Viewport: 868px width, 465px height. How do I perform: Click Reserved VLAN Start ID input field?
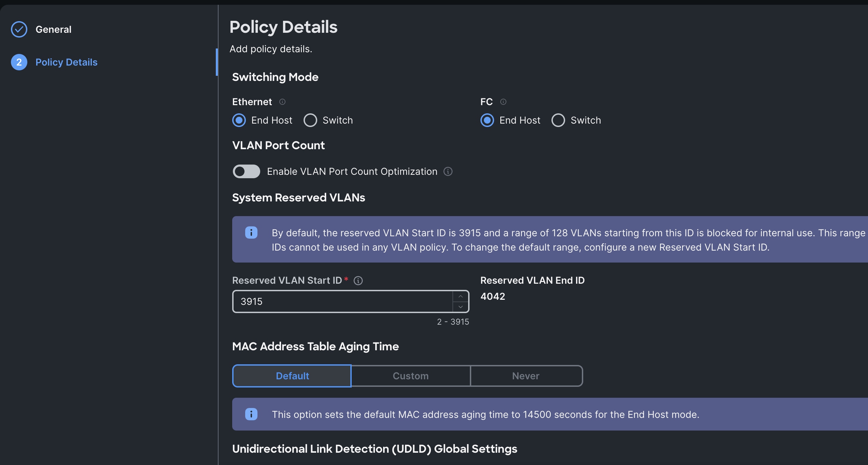click(341, 301)
